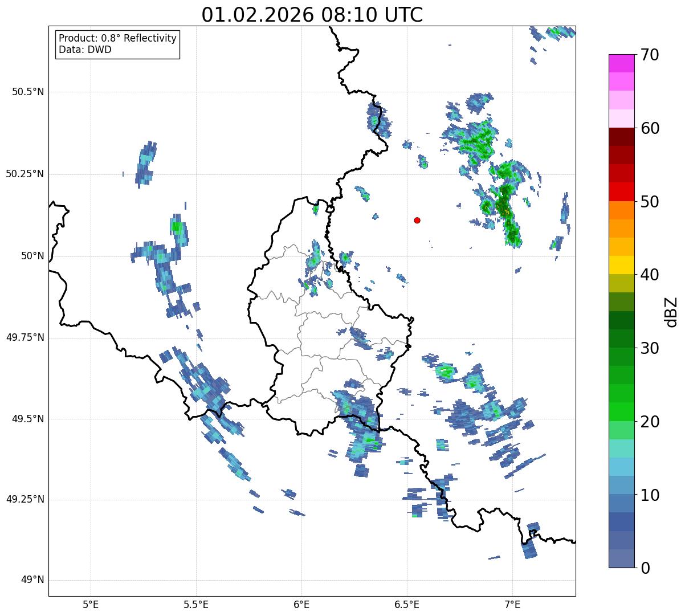Click the red radar site marker dot
Image resolution: width=685 pixels, height=616 pixels.
417,220
